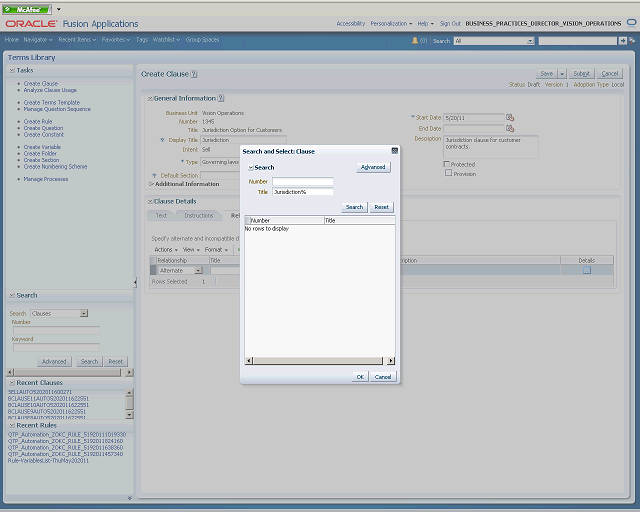
Task: Click help icon beside General Information
Action: click(x=221, y=98)
